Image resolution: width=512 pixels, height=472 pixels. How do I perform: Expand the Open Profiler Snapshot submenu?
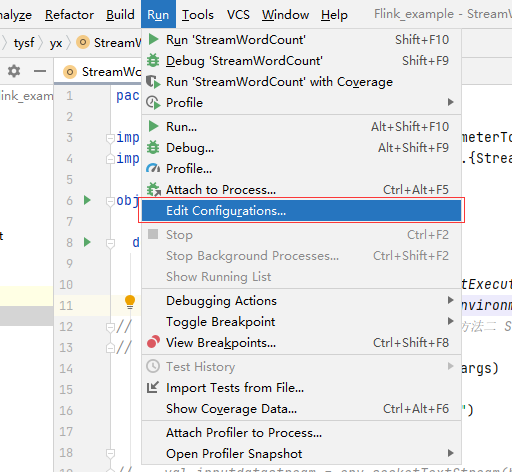tap(301, 454)
